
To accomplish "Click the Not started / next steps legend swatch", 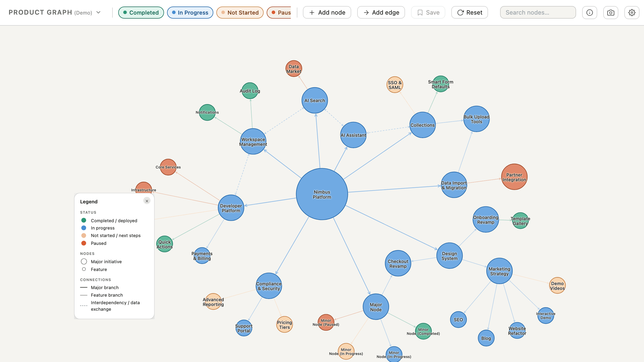I will (x=84, y=236).
